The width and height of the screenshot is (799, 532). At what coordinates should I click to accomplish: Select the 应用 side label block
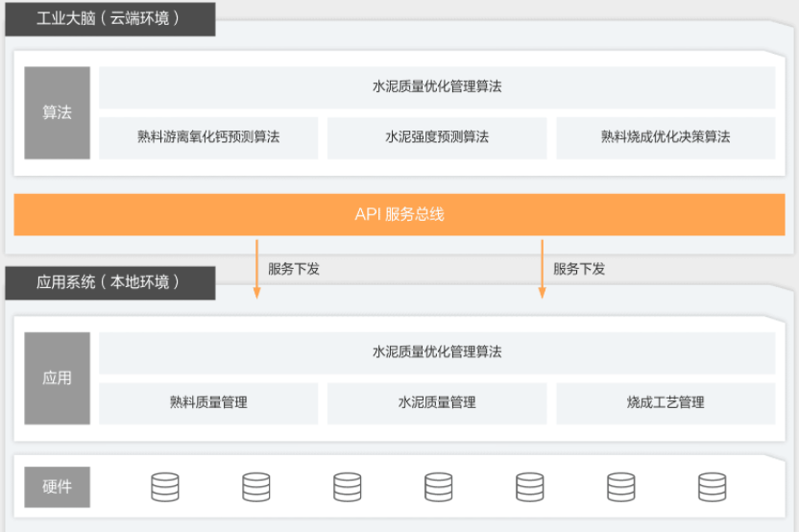tap(57, 378)
